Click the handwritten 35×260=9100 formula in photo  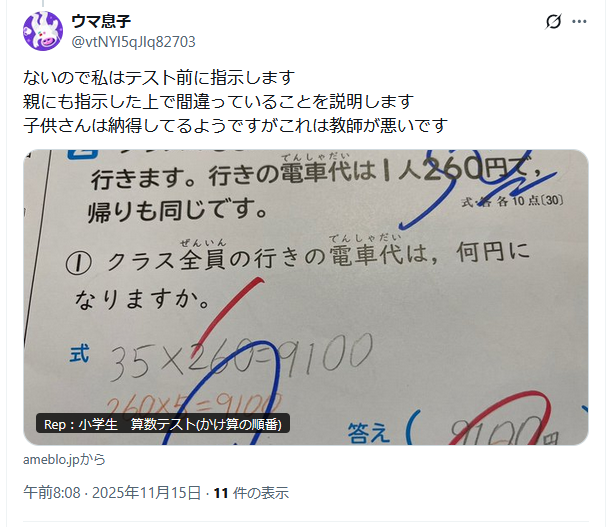(x=241, y=357)
